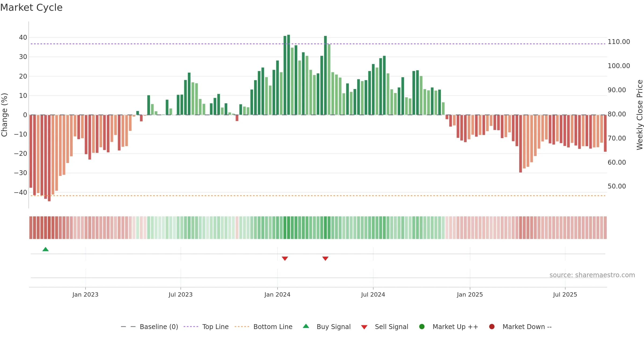This screenshot has width=644, height=362.
Task: Click the green circle icon in the legend
Action: [422, 327]
